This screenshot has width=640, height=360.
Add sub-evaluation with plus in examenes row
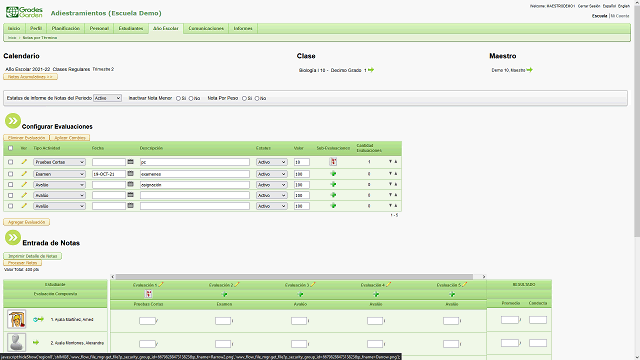333,173
